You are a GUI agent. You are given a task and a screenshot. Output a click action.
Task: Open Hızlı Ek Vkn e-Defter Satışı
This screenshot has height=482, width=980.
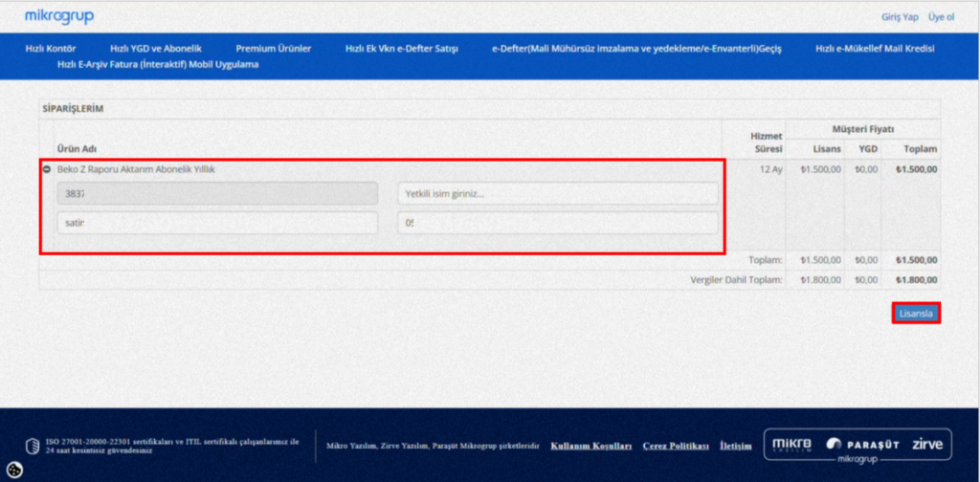pyautogui.click(x=401, y=49)
